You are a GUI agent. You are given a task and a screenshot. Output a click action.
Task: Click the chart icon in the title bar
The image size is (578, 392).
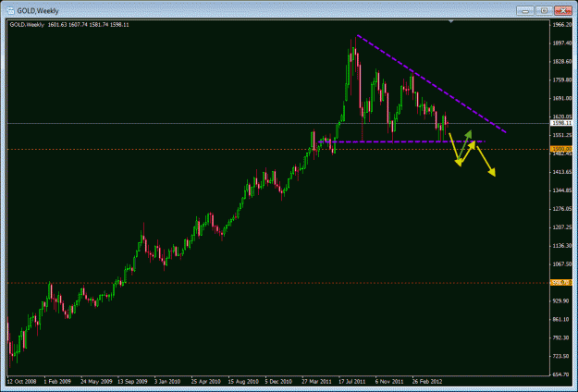pyautogui.click(x=11, y=11)
